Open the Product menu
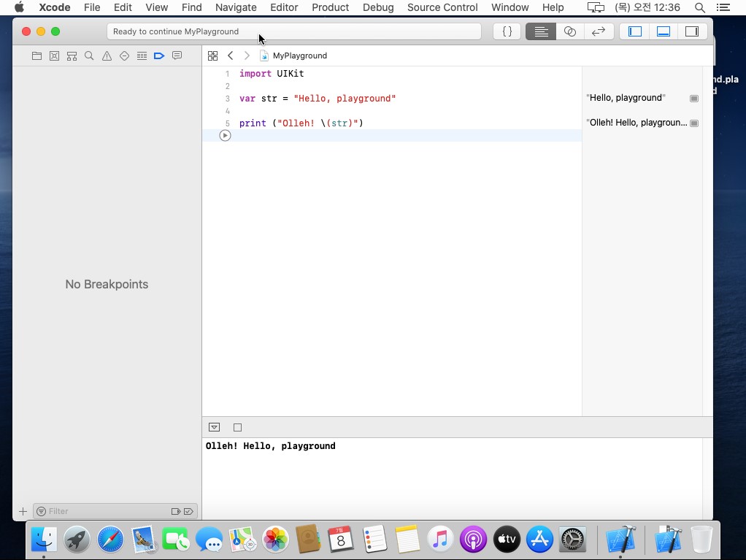Viewport: 746px width, 560px height. click(x=330, y=7)
